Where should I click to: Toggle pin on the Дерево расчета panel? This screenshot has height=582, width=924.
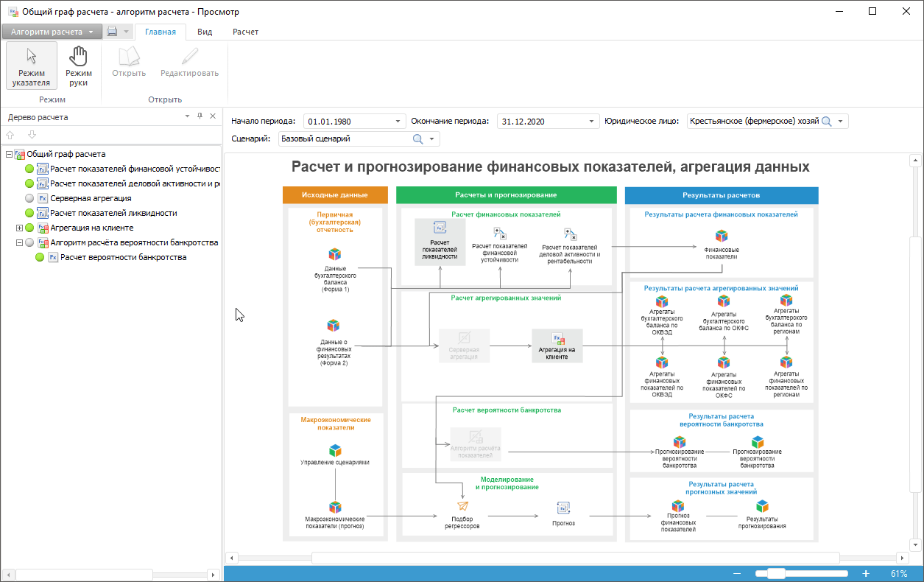tap(200, 116)
